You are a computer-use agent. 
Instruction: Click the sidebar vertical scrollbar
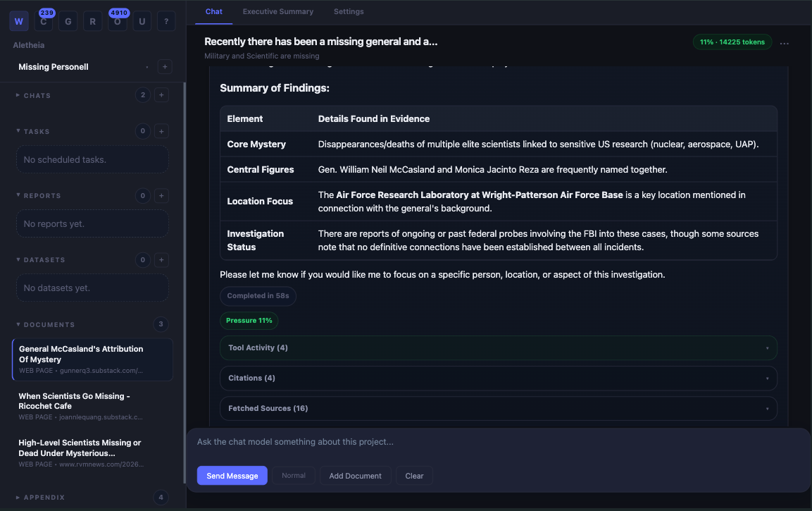pyautogui.click(x=185, y=283)
